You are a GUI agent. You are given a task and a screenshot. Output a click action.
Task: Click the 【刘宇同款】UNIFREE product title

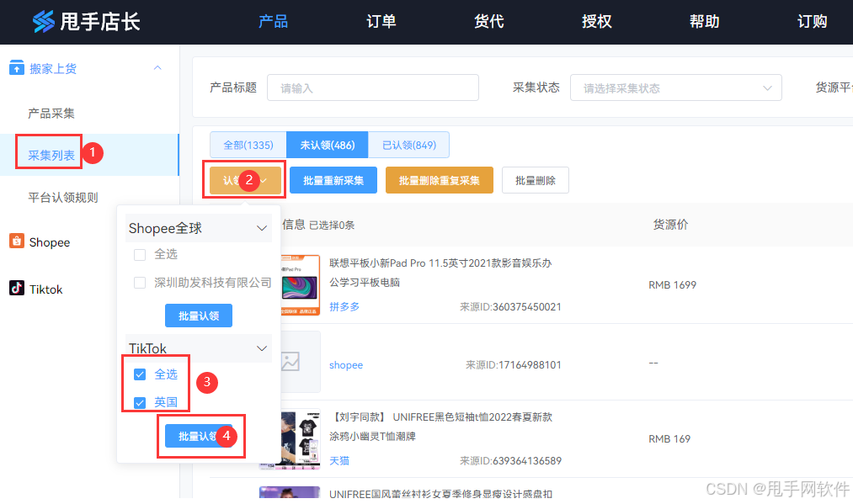[x=440, y=427]
